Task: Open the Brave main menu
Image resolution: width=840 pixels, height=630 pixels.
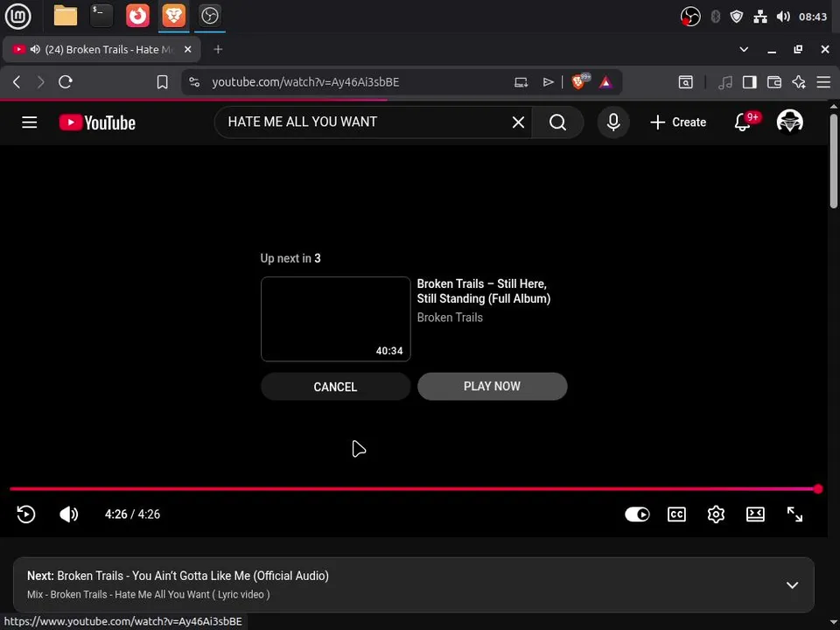Action: (x=823, y=82)
